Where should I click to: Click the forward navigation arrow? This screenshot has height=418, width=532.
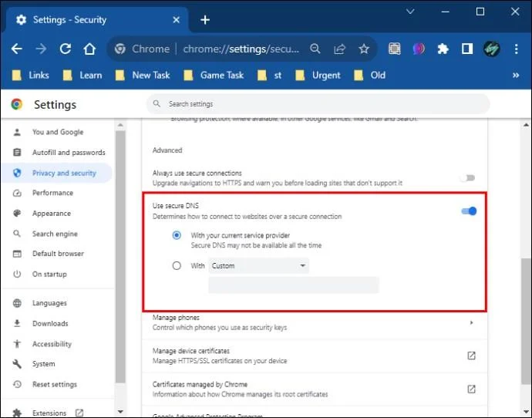pyautogui.click(x=41, y=49)
